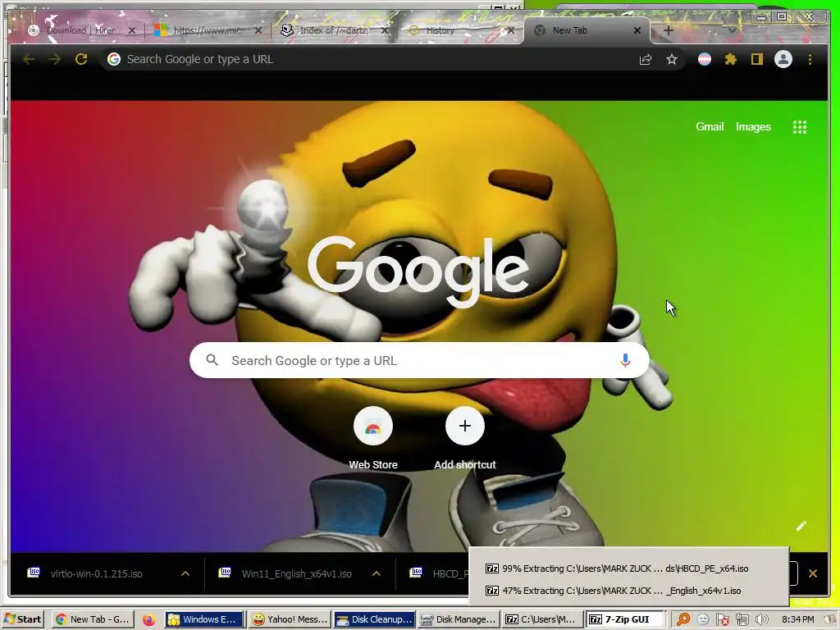Click the Add shortcut button
Screen dimensions: 840x630
click(465, 440)
